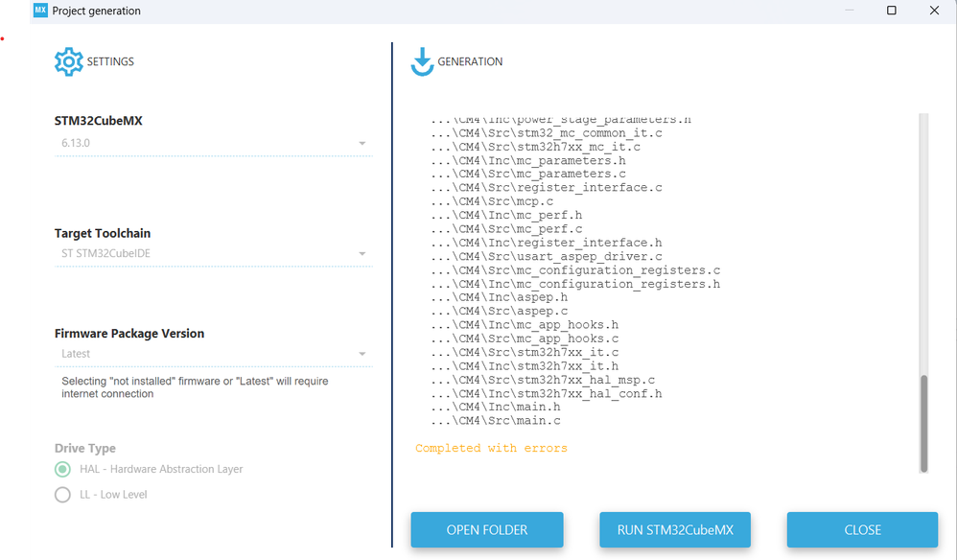Click log line ...\CM4\Src\stm32h7xx_mc_it.c
Viewport: 957px width, 560px height.
[535, 147]
